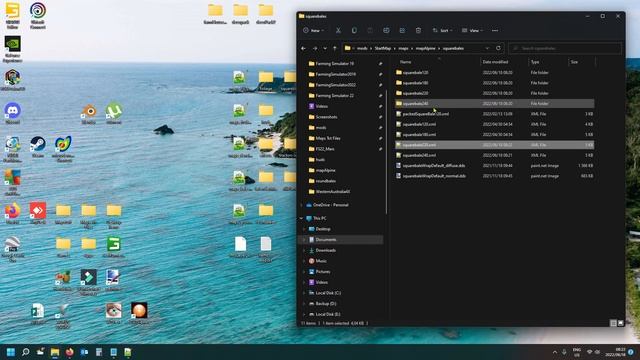640x360 pixels.
Task: Open the Discord desktop shortcut
Action: [x=12, y=113]
